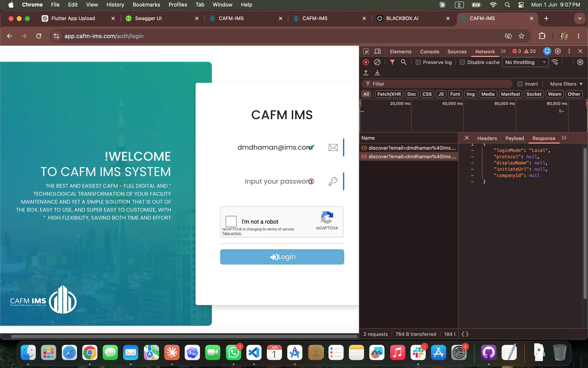
Task: Click the export HAR download icon
Action: coord(377,73)
